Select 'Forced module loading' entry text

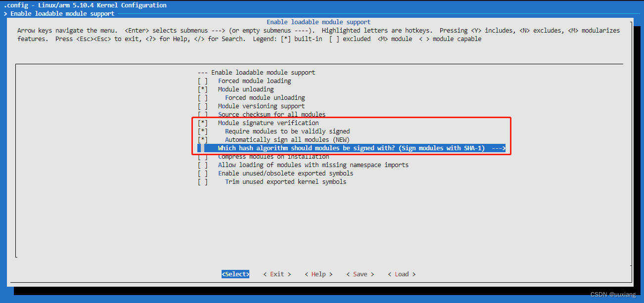255,81
